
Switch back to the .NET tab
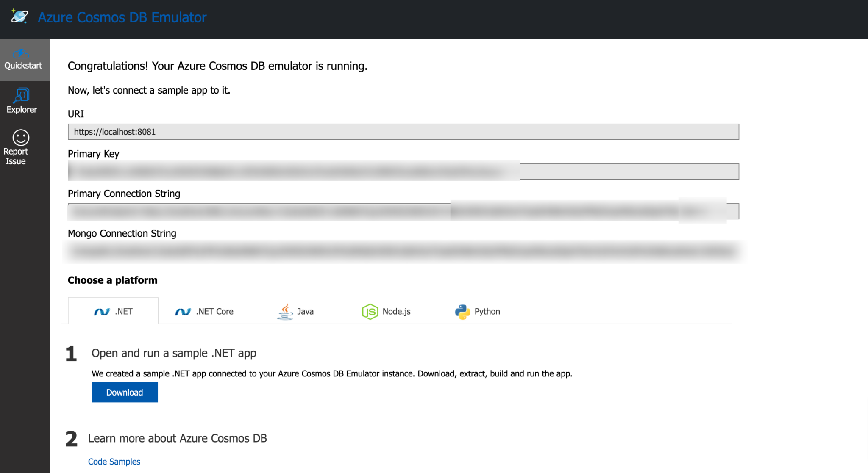113,311
